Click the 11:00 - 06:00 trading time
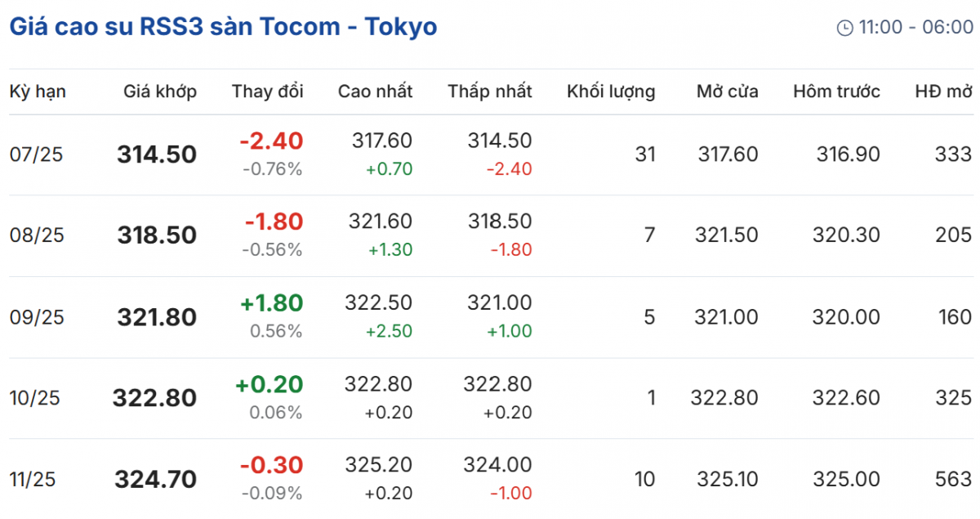 [915, 28]
